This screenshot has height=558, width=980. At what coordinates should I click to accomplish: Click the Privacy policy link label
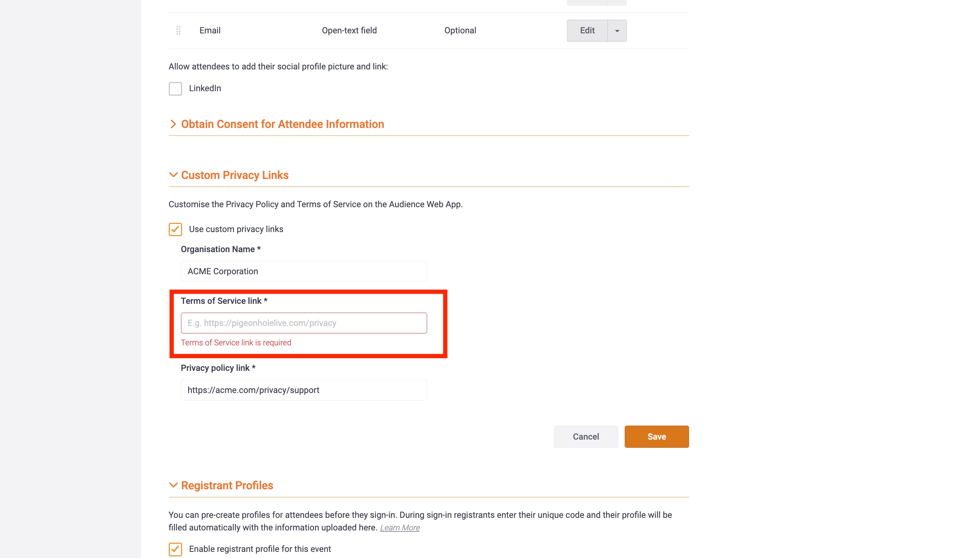218,368
